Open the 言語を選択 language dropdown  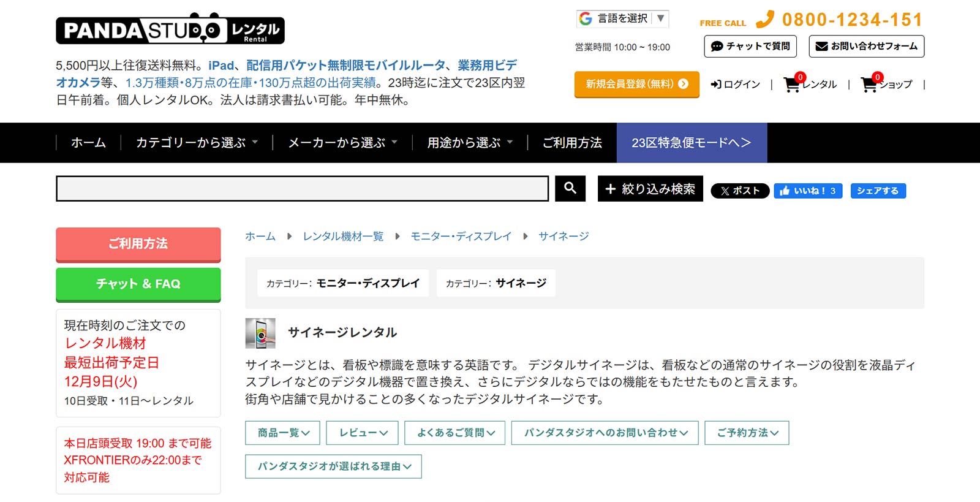622,18
